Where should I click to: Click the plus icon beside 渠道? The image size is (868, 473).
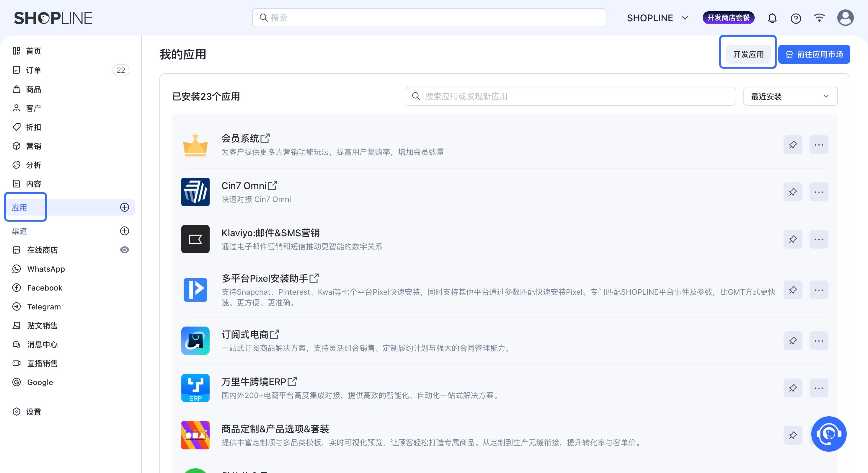coord(124,231)
